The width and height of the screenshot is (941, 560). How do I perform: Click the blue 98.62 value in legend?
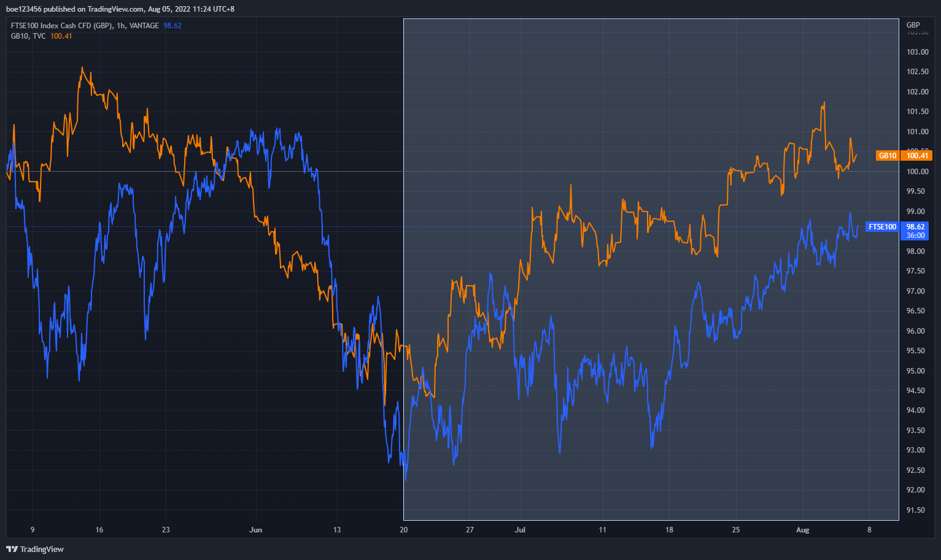click(x=172, y=26)
